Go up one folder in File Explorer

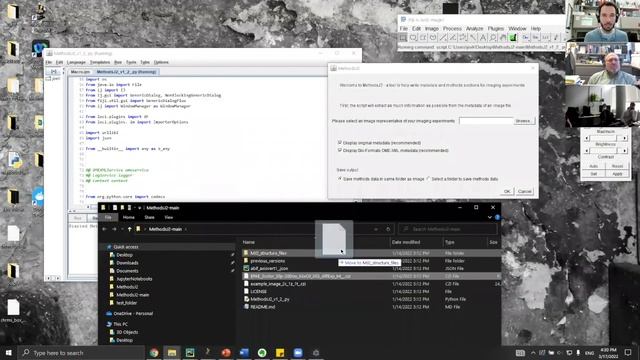[x=129, y=229]
